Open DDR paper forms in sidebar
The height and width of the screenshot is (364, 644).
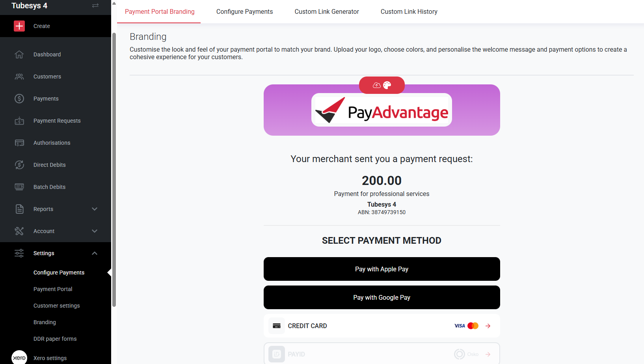point(55,339)
